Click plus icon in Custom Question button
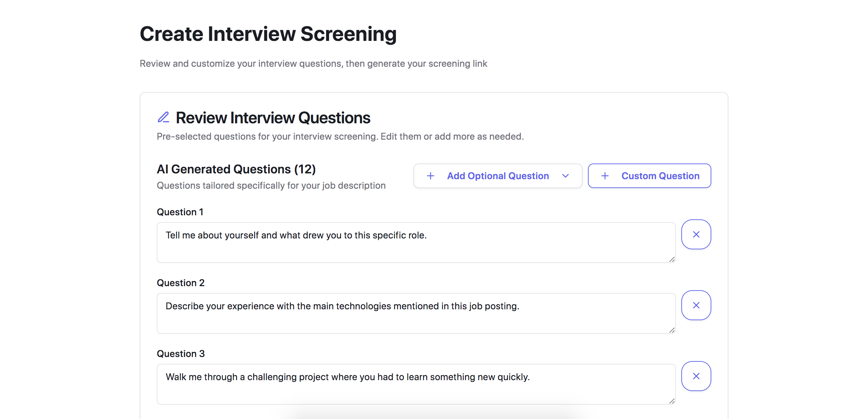The width and height of the screenshot is (868, 419). (x=605, y=176)
